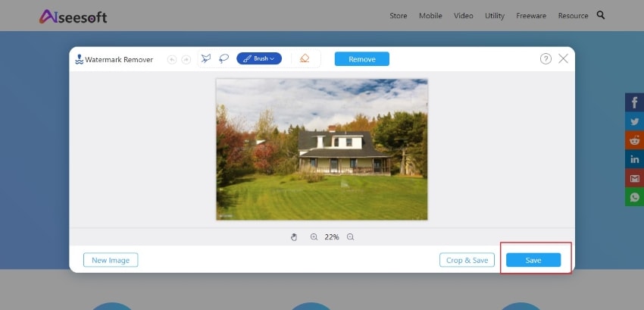Open the Resource menu
The width and height of the screenshot is (644, 310).
click(x=573, y=16)
